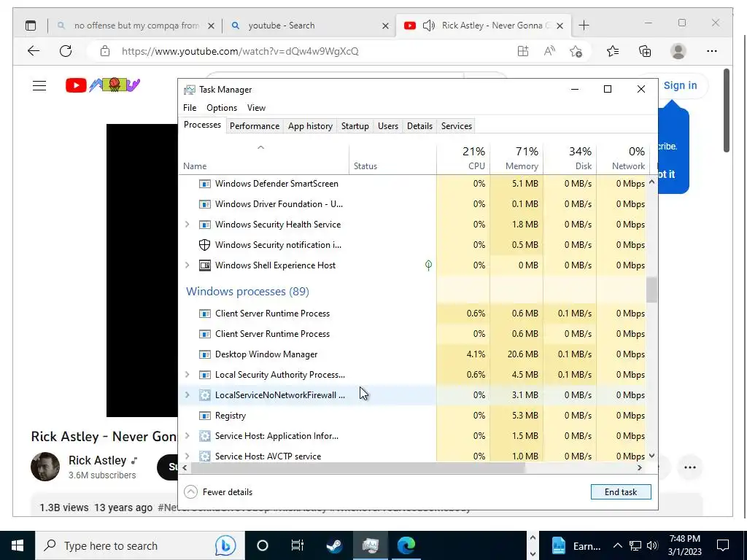Open a new browser tab
Screen dimensions: 747x560
click(584, 26)
